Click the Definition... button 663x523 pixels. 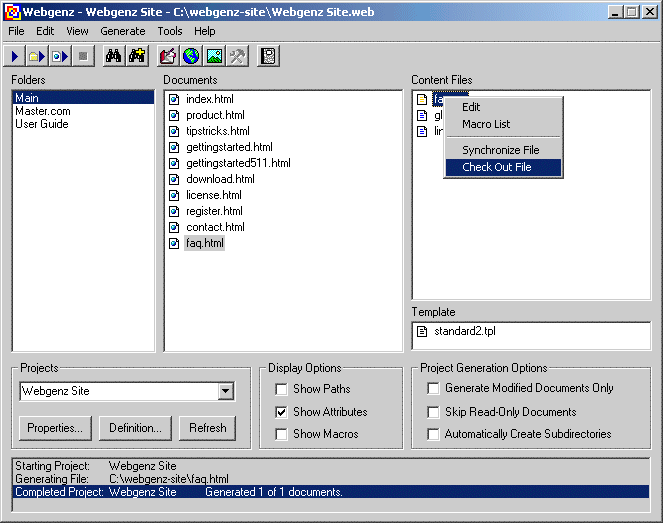[135, 428]
